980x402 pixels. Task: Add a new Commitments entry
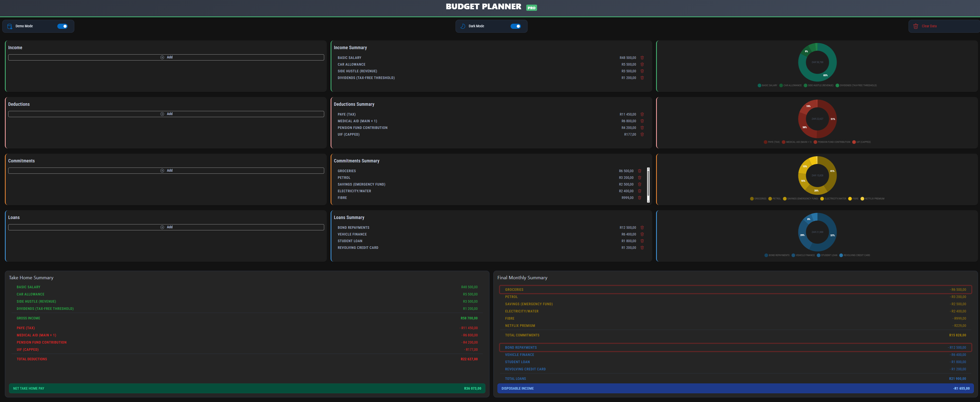[166, 171]
